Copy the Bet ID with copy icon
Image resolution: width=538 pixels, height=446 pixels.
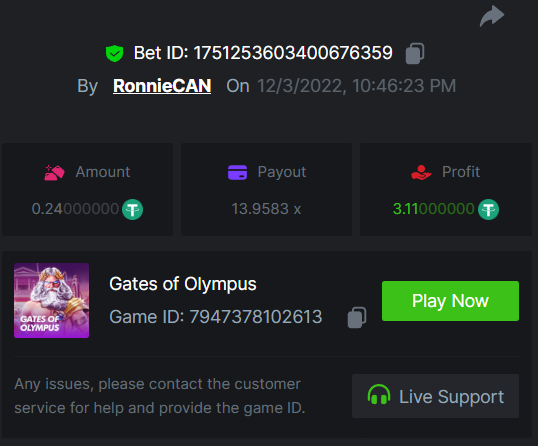[415, 54]
